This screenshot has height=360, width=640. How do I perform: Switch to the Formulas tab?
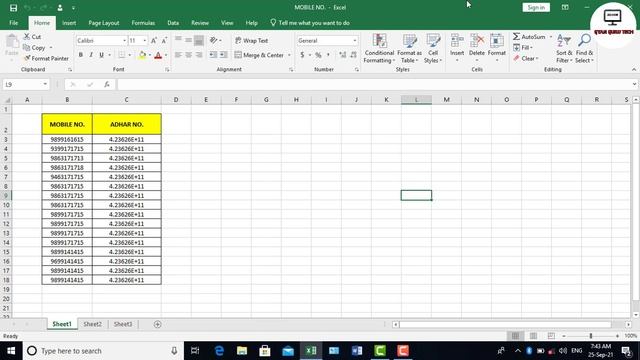click(x=143, y=23)
